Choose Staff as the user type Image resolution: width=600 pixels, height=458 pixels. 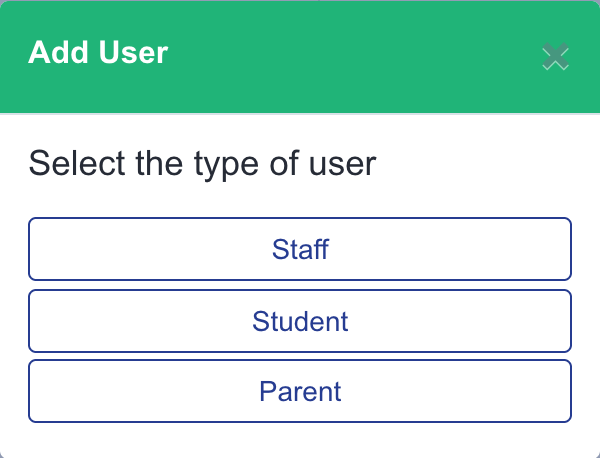click(300, 249)
